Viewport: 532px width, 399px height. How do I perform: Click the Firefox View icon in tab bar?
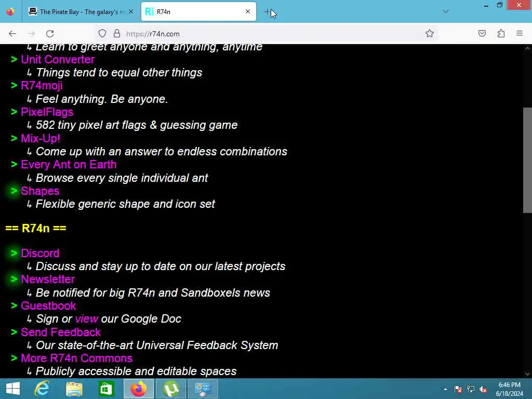click(10, 11)
